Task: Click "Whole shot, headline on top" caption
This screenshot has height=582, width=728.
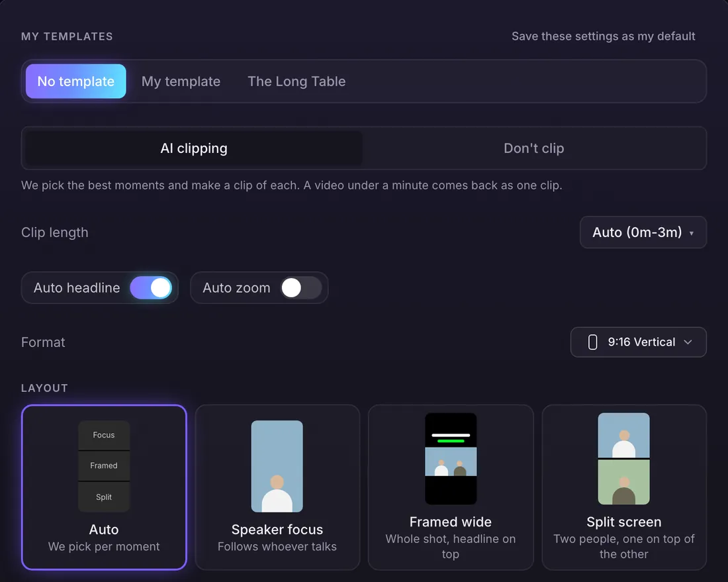Action: (x=450, y=547)
